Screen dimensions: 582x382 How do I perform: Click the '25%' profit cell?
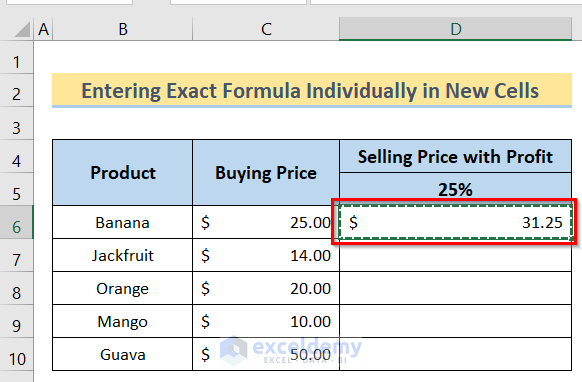click(455, 189)
